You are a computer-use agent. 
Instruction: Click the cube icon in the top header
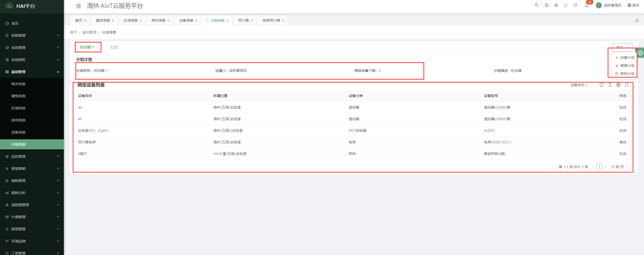(556, 5)
